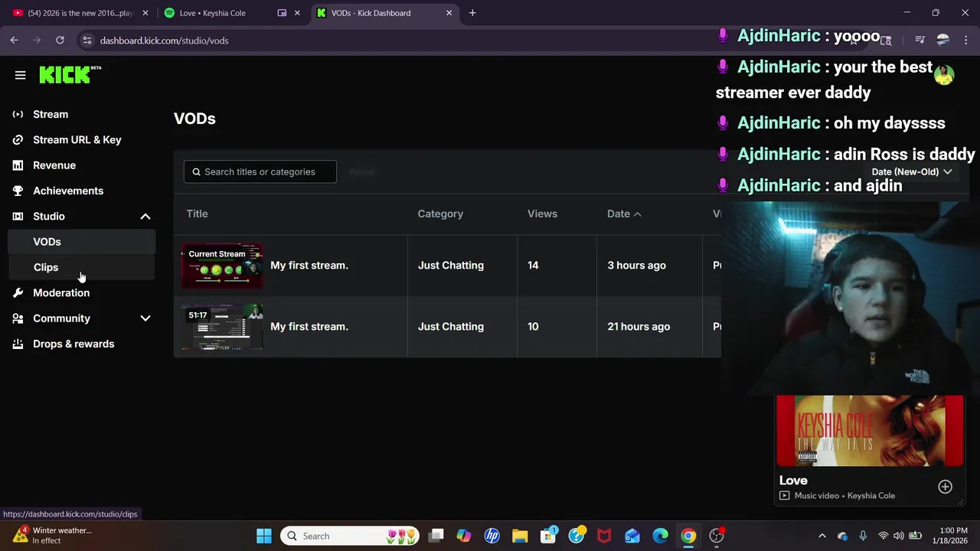The image size is (980, 551).
Task: Click the picture-in-picture icon on Spotify tab
Action: 282,13
